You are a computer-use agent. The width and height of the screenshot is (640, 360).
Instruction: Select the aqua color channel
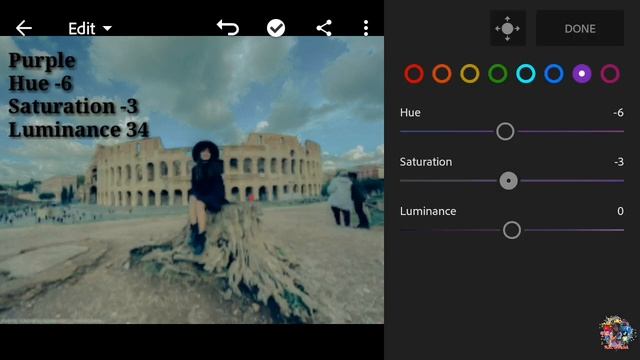tap(526, 74)
